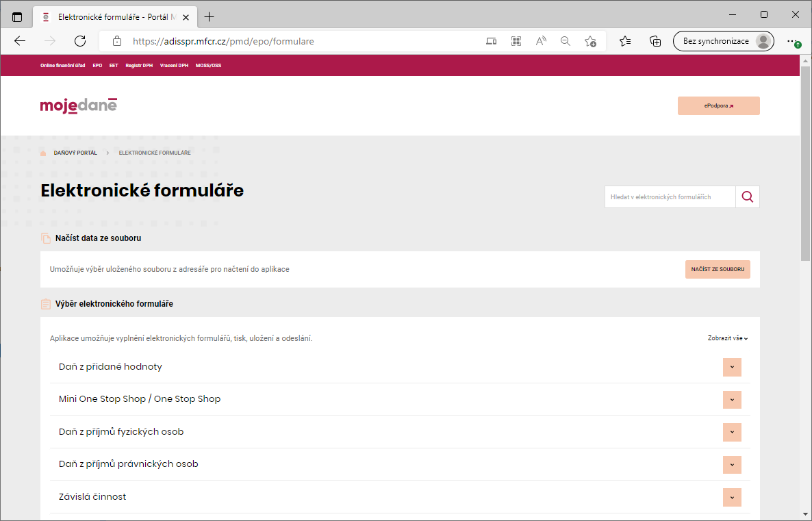This screenshot has height=521, width=812.
Task: Open the tab actions menu icon
Action: pyautogui.click(x=17, y=17)
